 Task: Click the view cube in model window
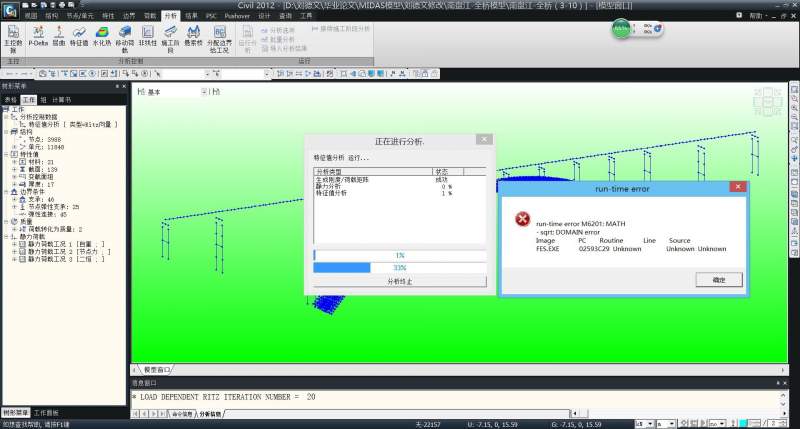pyautogui.click(x=767, y=101)
